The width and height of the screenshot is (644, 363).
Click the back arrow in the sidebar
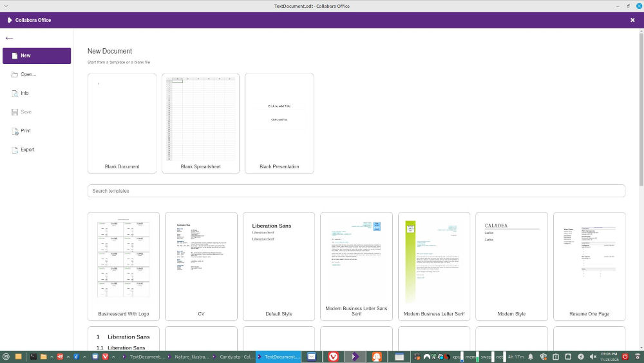[x=9, y=38]
